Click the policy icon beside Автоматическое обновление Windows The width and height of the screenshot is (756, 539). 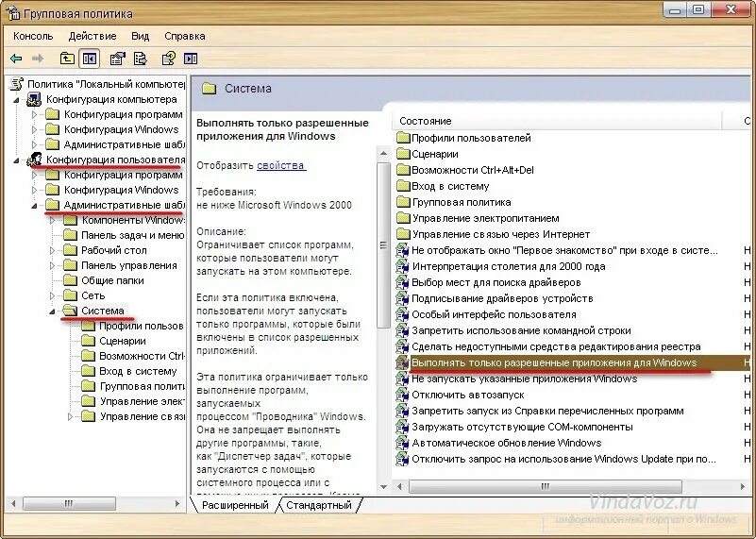(x=402, y=443)
